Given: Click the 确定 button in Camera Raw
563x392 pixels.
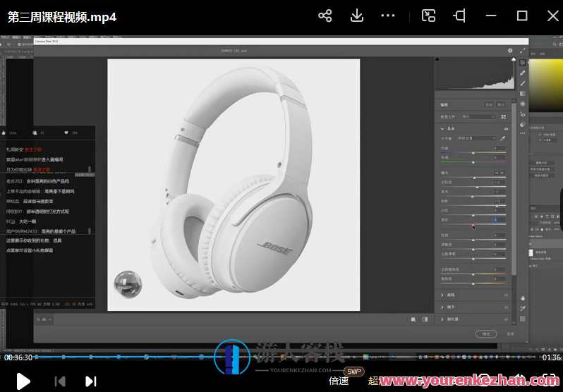Looking at the screenshot, I should pos(485,333).
